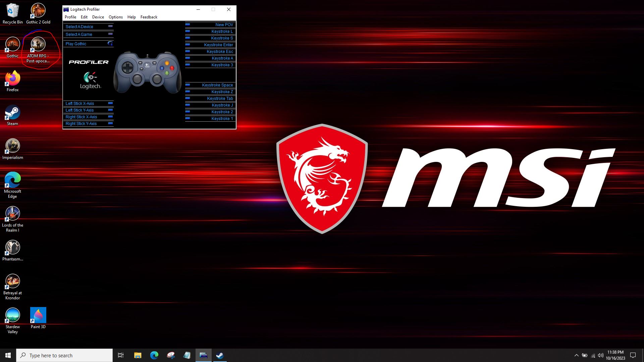Open the Wi-Fi network flyout
This screenshot has height=362, width=644.
(593, 355)
